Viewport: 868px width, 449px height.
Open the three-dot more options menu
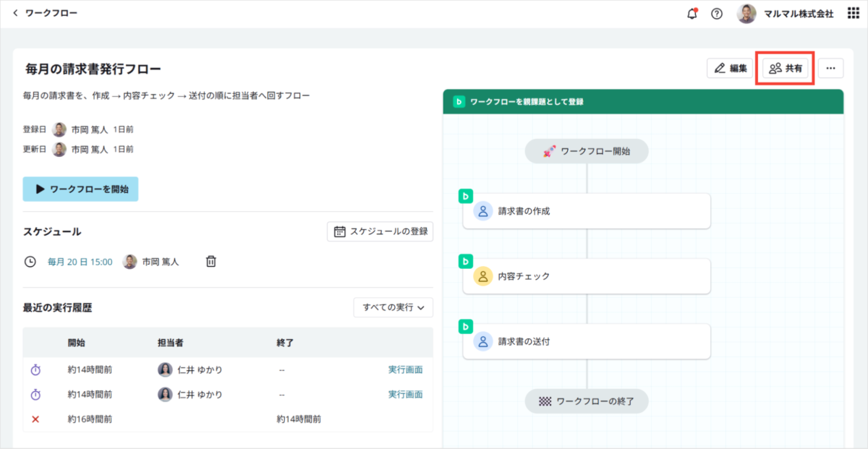(830, 68)
